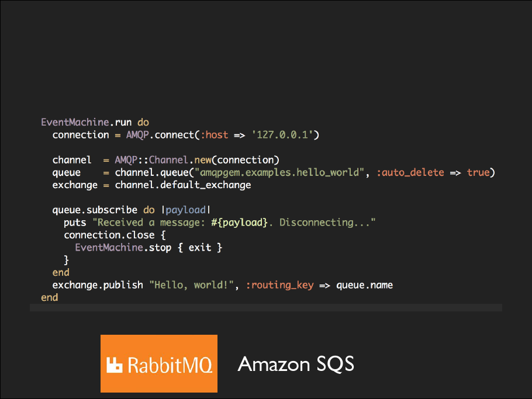Screen dimensions: 532x399
Task: Click the Amazon SQS label
Action: [x=296, y=364]
